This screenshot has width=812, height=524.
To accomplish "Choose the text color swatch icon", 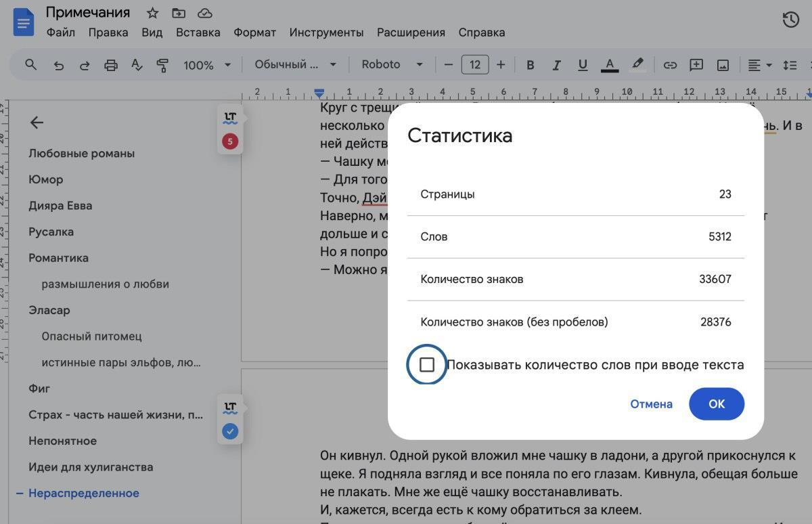I will pos(610,65).
